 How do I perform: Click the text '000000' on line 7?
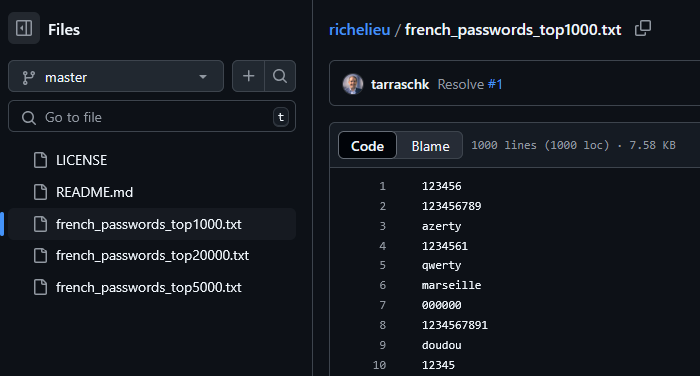click(x=442, y=305)
